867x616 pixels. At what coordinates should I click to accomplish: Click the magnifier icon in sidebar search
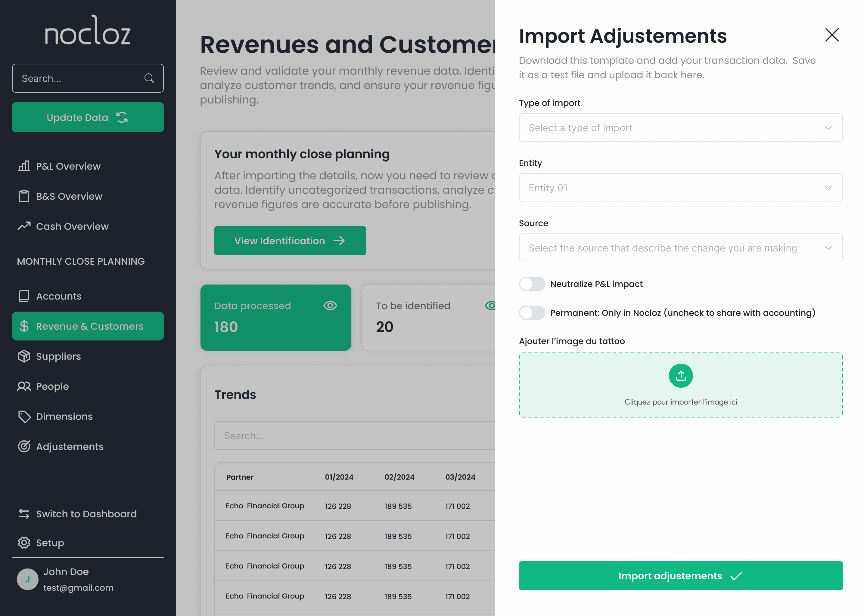pos(149,78)
